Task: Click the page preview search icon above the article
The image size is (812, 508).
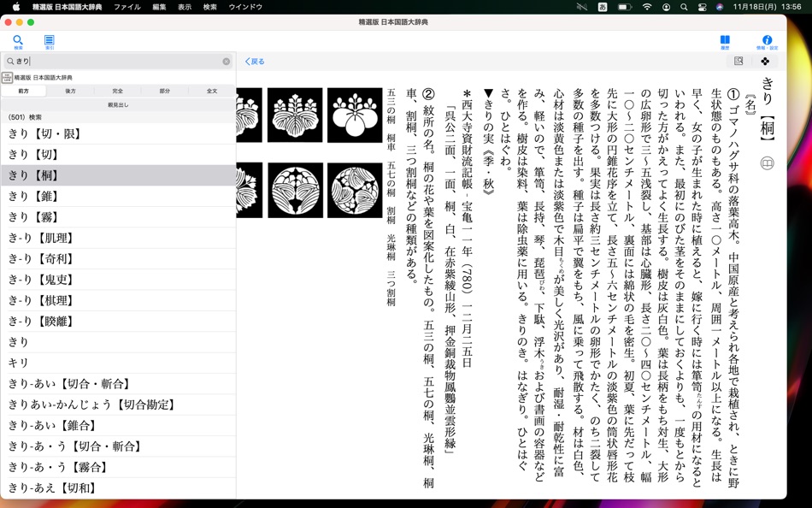Action: tap(737, 61)
